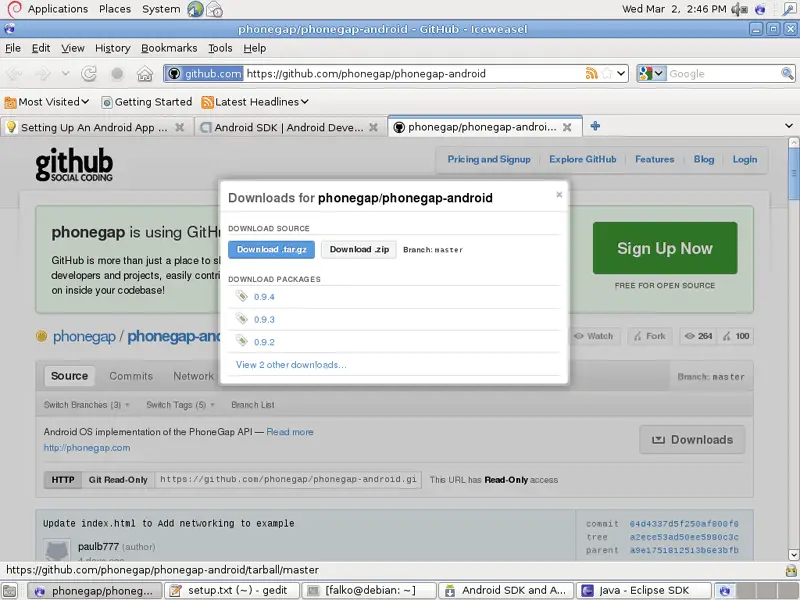800x600 pixels.
Task: Open the Most Visited bookmarks dropdown
Action: click(x=47, y=102)
